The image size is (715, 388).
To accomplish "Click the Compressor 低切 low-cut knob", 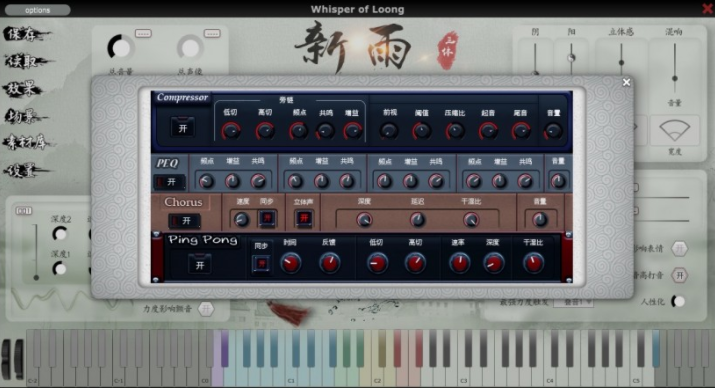I will pos(231,131).
